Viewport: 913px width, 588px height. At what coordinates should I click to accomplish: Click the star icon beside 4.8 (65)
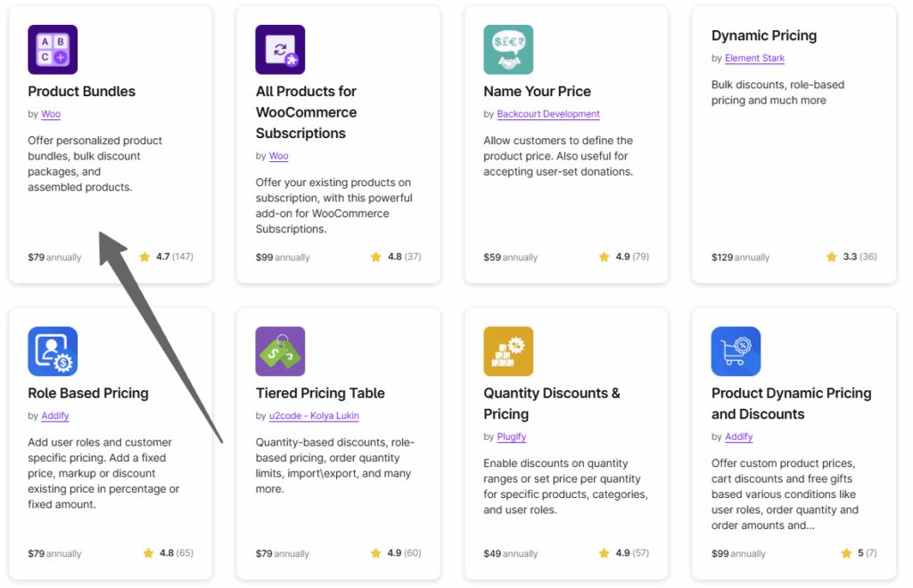click(x=149, y=552)
